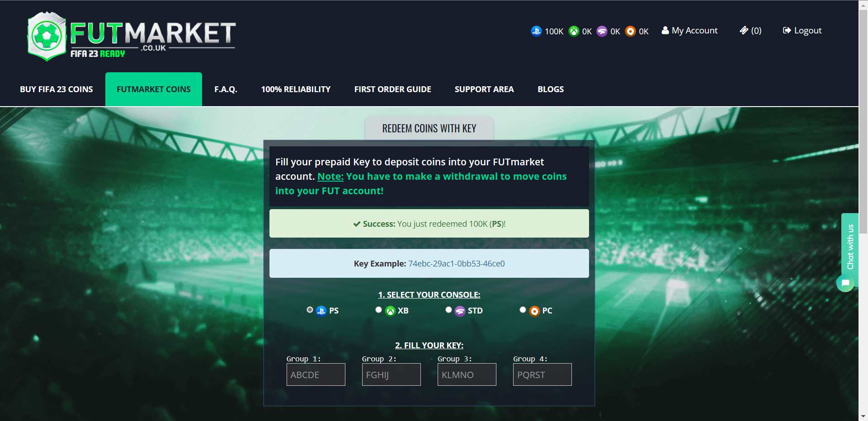The image size is (868, 421).
Task: Click the Redeem Coins With Key tab
Action: (x=429, y=128)
